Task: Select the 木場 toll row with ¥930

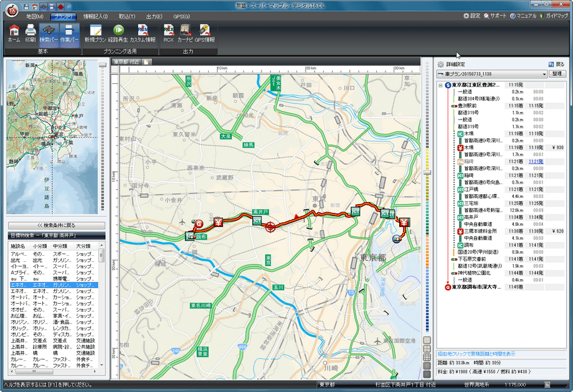Action: point(511,147)
